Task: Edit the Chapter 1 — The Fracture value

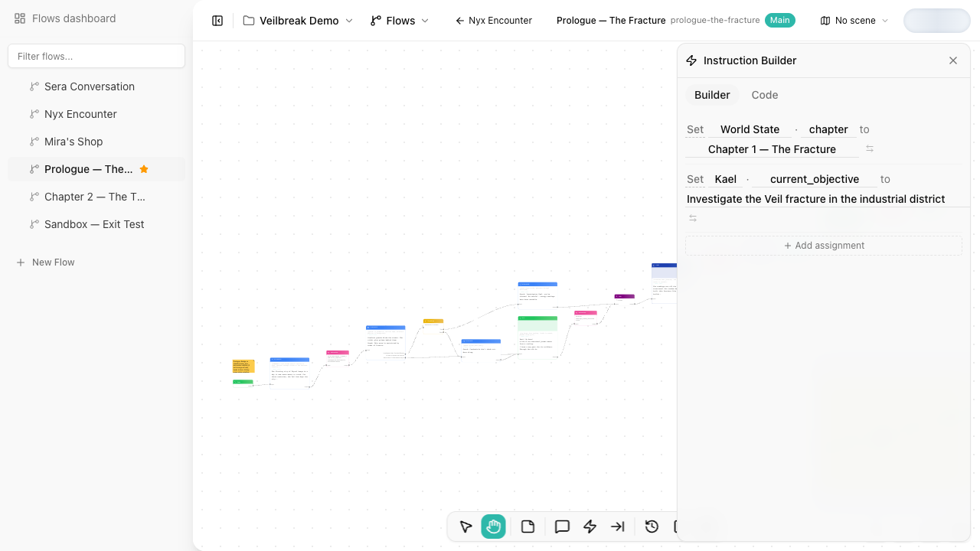Action: pyautogui.click(x=772, y=149)
